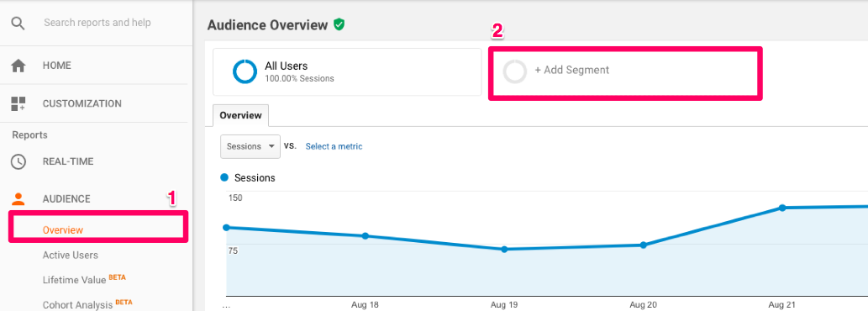The height and width of the screenshot is (311, 868).
Task: Click the All Users blue donut icon
Action: 245,72
